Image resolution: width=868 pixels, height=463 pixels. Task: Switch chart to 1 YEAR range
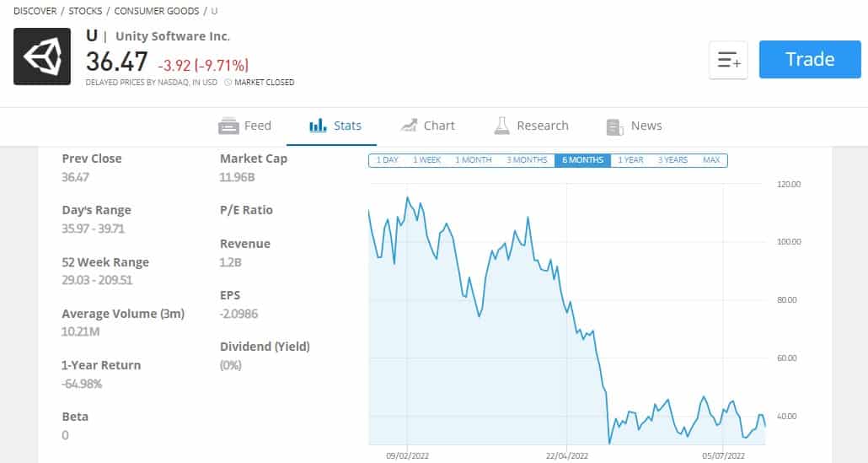[x=630, y=160]
